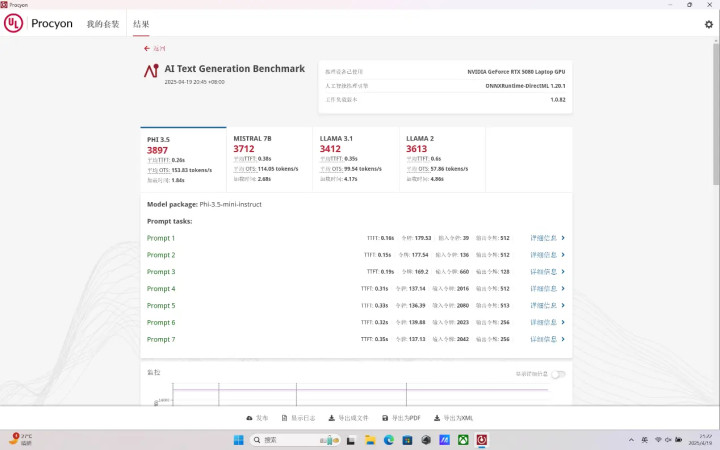Open Microsoft Store from the taskbar
The image size is (720, 450).
(x=407, y=440)
